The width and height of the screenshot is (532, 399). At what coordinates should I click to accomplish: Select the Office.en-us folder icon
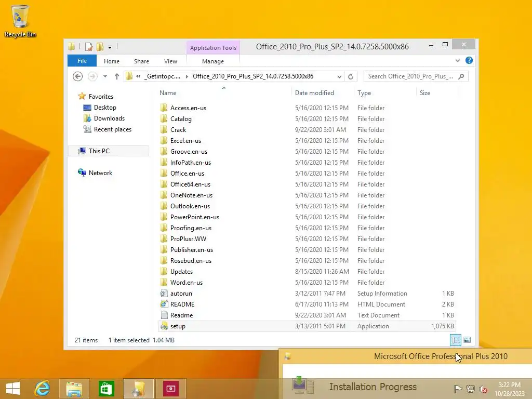[x=164, y=174]
